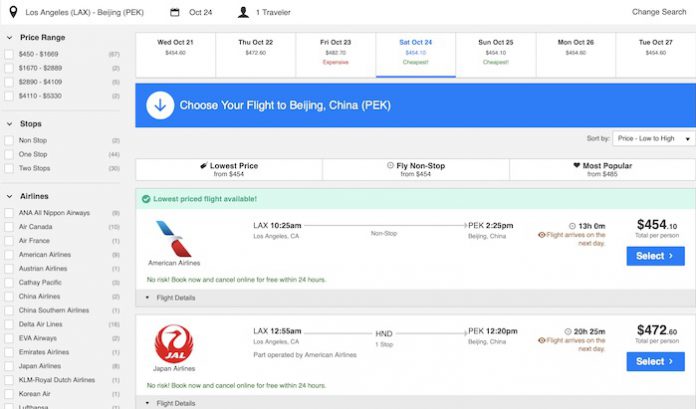The height and width of the screenshot is (409, 696).
Task: Check the $2890 - $4109 price range
Action: point(8,82)
